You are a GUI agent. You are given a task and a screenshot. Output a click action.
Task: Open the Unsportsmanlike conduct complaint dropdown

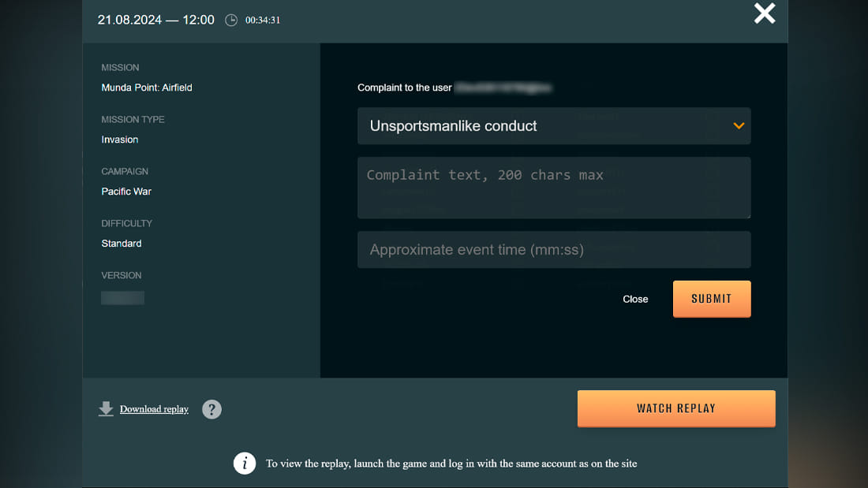pos(544,126)
